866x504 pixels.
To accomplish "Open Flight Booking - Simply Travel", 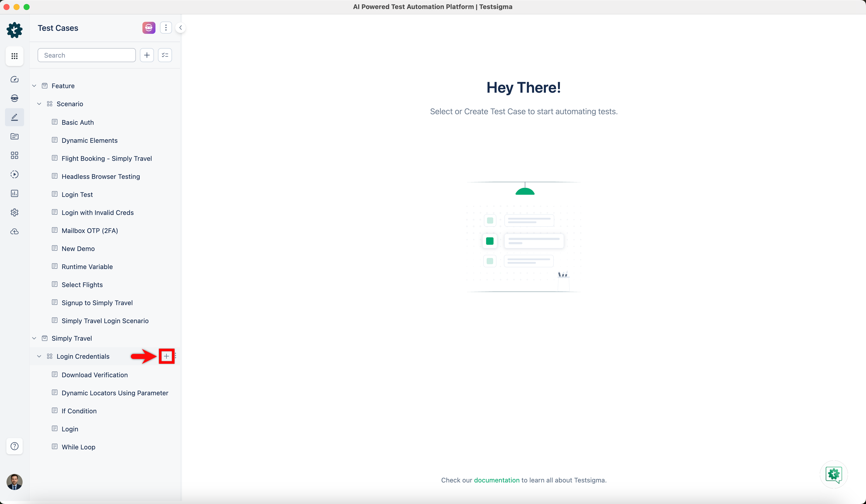I will click(x=107, y=159).
